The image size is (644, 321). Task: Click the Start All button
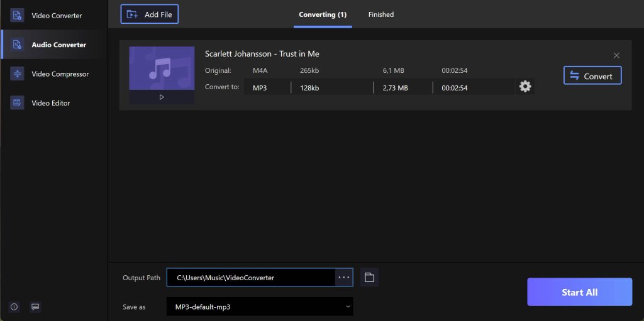579,292
